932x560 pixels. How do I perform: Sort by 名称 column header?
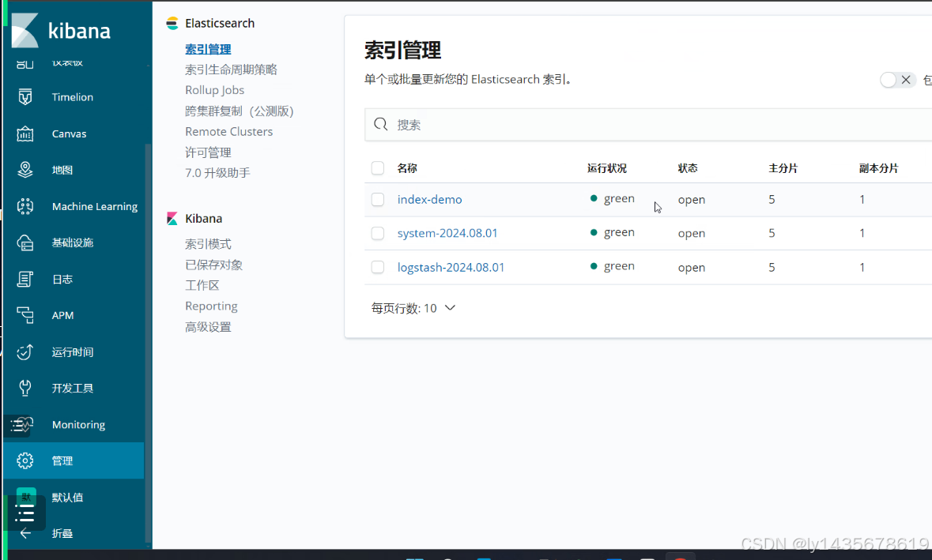pos(407,168)
